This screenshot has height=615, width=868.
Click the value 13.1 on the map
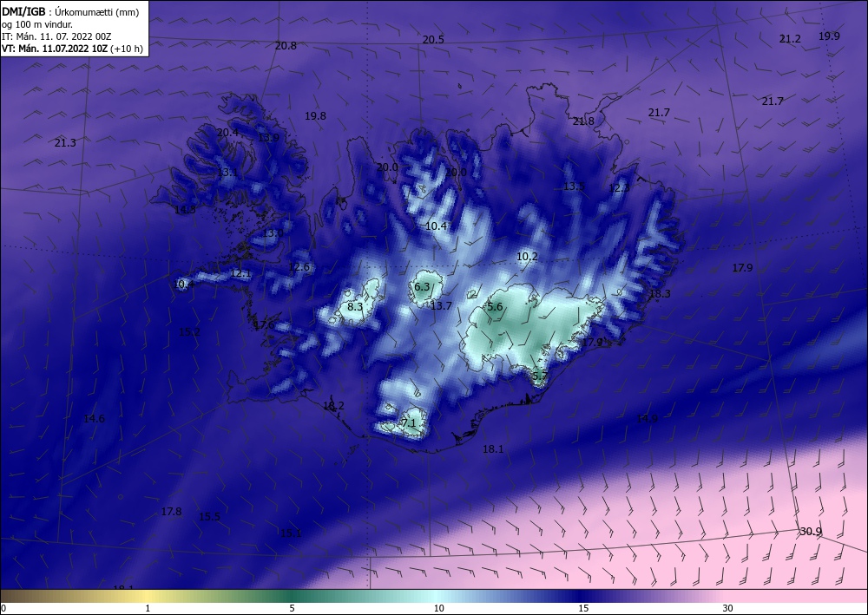click(x=227, y=173)
